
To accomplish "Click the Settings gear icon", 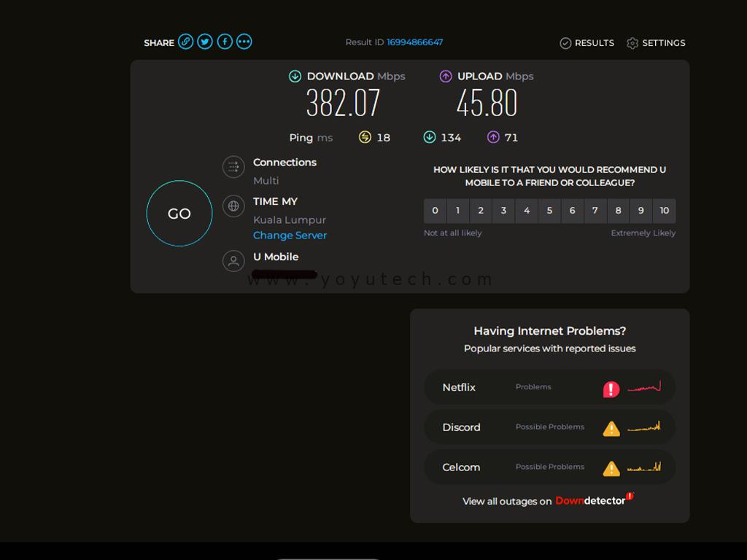I will coord(632,43).
